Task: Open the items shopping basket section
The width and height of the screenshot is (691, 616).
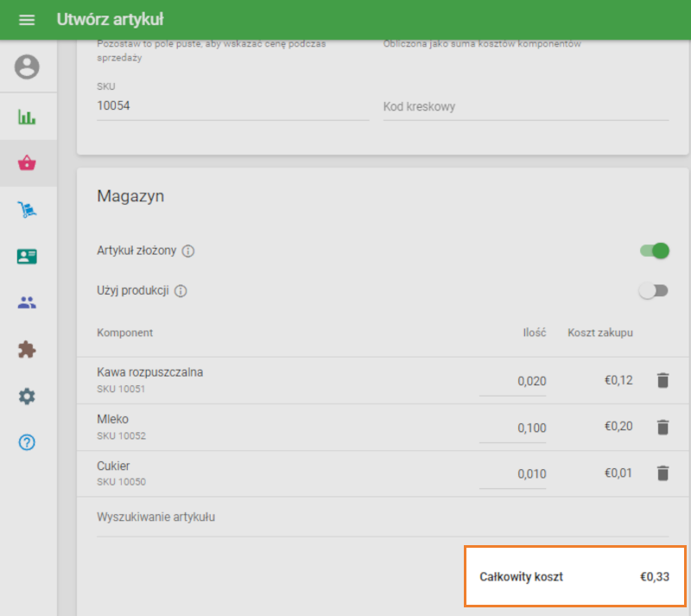Action: click(28, 163)
